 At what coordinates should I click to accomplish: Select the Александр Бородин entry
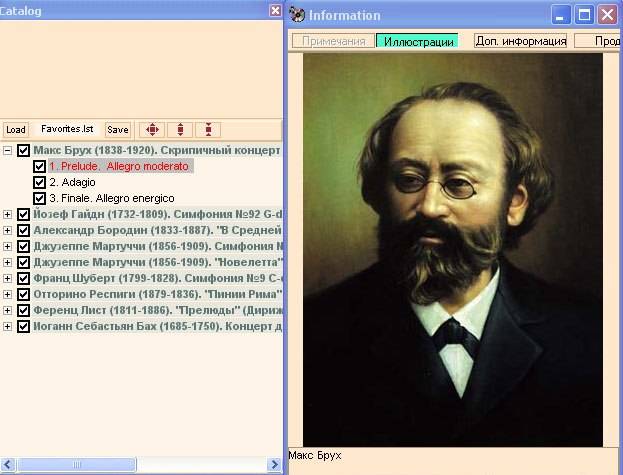click(157, 230)
